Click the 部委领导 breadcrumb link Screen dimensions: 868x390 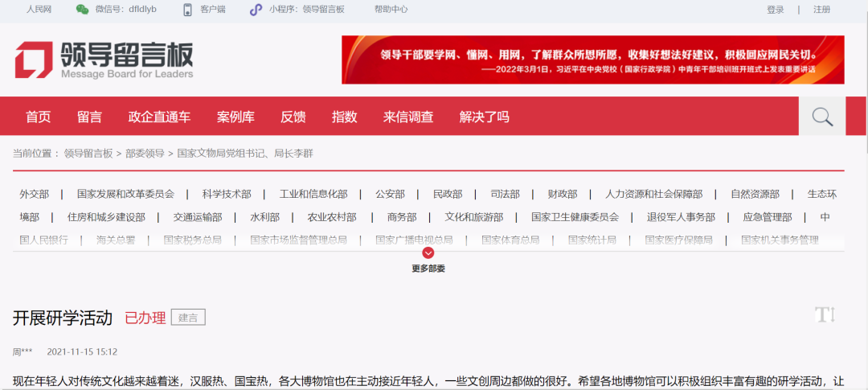(x=145, y=153)
